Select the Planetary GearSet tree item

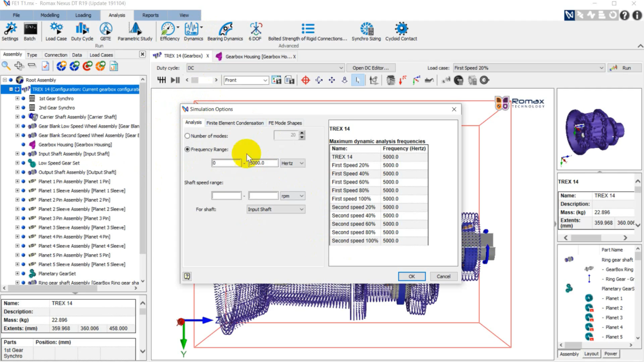[x=57, y=274]
